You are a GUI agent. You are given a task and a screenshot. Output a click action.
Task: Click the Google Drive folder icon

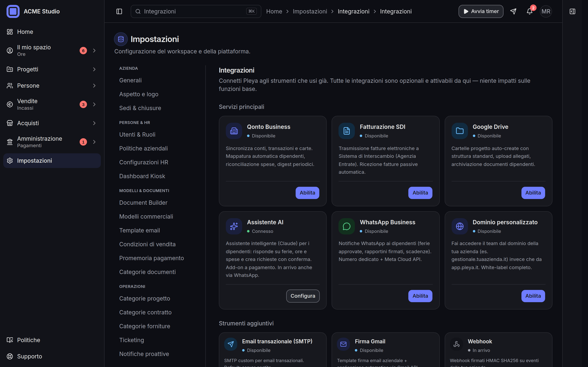[x=459, y=131]
